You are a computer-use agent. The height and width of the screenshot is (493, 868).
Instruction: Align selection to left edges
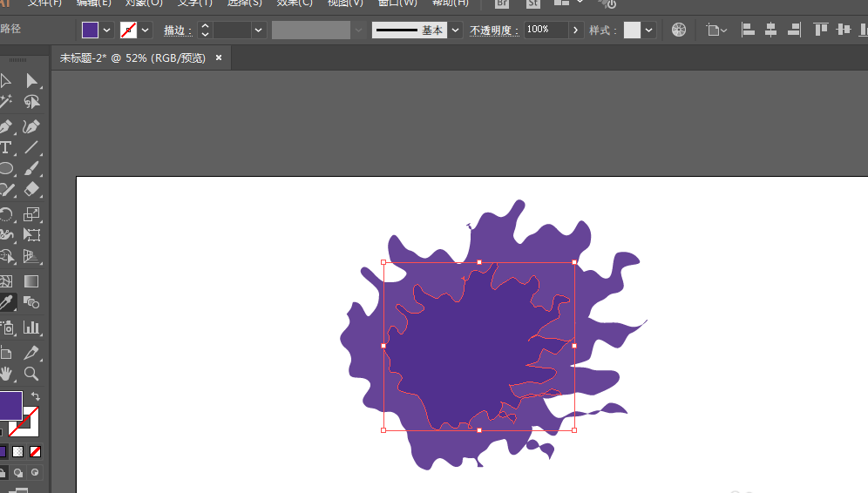(748, 30)
